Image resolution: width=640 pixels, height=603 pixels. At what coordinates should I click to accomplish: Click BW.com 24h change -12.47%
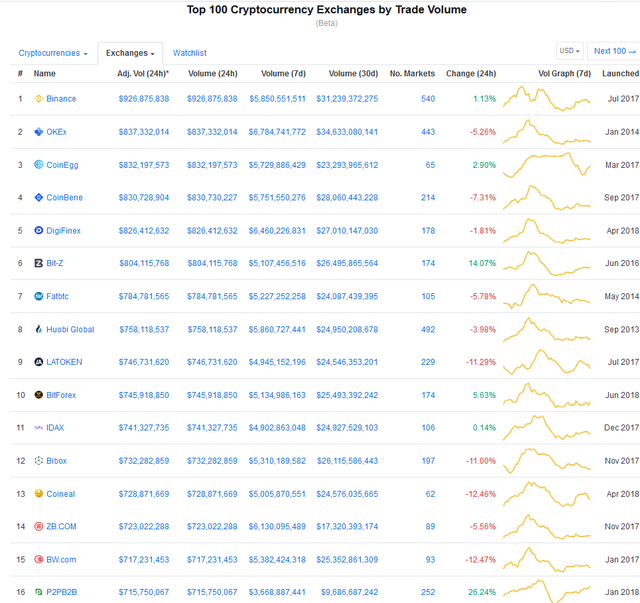point(480,560)
